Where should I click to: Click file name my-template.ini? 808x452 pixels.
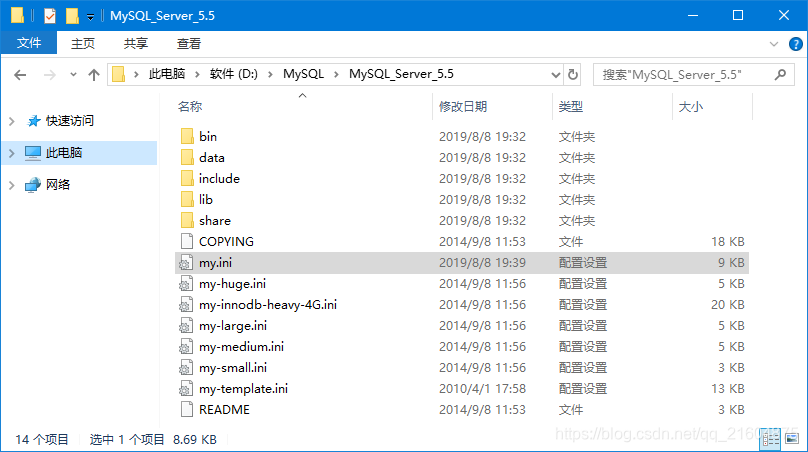[x=243, y=389]
